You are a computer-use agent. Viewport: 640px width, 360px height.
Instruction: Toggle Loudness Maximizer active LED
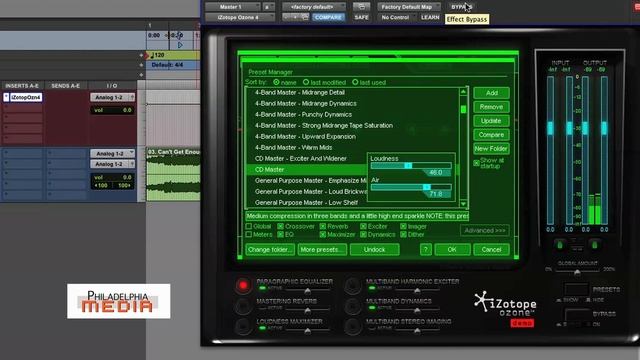click(x=262, y=328)
